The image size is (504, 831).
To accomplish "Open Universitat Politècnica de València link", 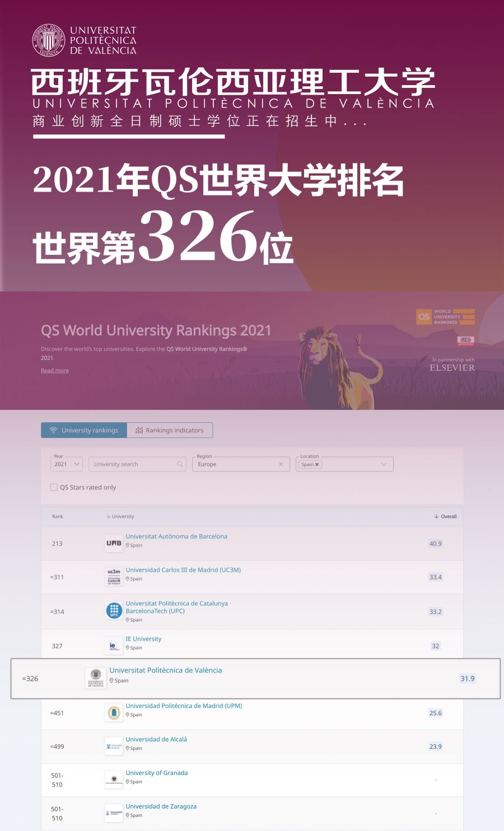I will [166, 670].
